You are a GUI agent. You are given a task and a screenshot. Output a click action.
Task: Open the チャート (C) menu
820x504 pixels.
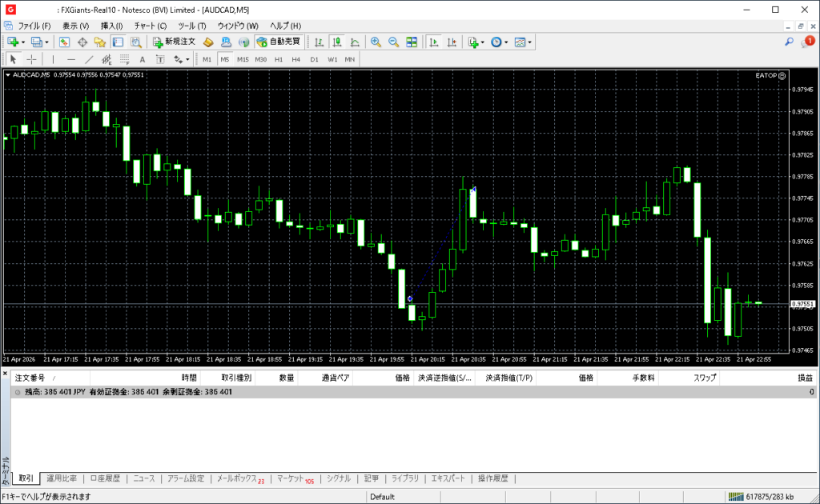pos(151,26)
